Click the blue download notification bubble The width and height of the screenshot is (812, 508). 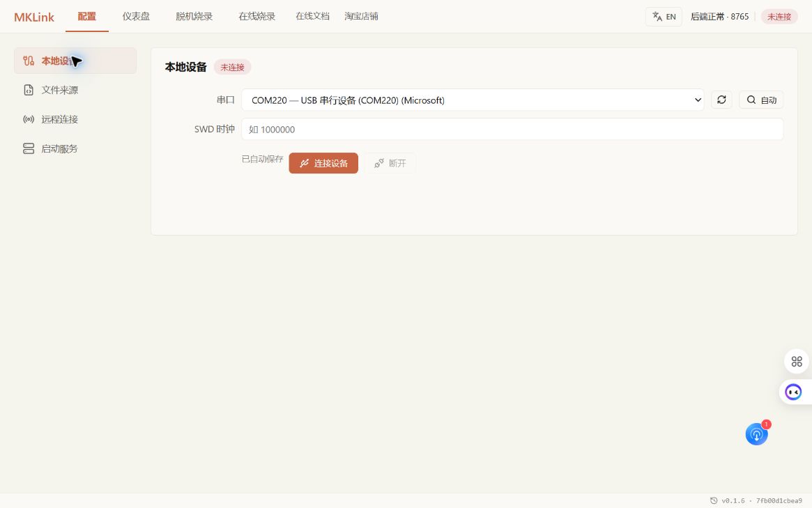[757, 434]
